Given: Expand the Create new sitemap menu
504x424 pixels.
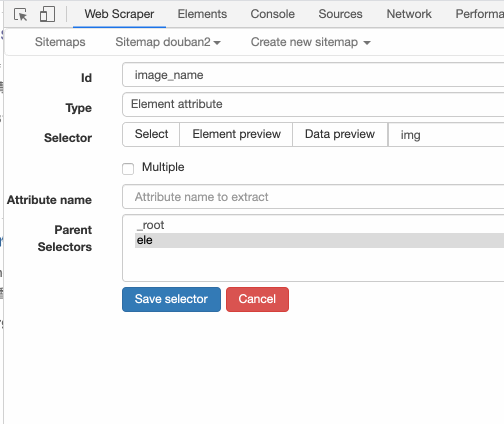Looking at the screenshot, I should point(310,42).
